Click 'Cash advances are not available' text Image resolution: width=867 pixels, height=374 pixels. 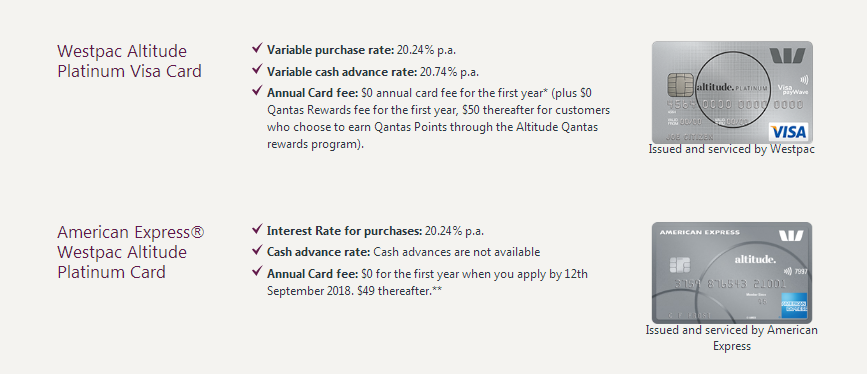tap(457, 252)
